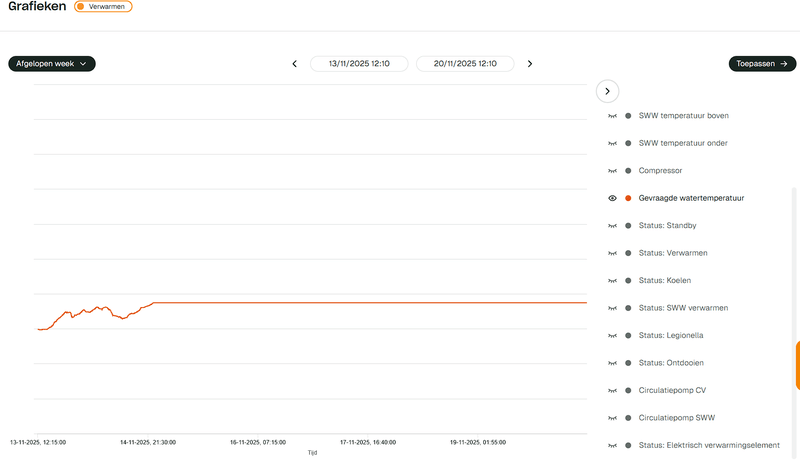Toggle eye icon for Status: Koelen
Image resolution: width=800 pixels, height=465 pixels.
pyautogui.click(x=613, y=280)
